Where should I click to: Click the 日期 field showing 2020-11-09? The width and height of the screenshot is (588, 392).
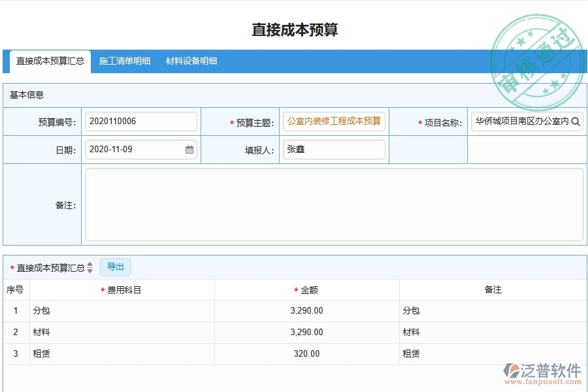tap(137, 150)
